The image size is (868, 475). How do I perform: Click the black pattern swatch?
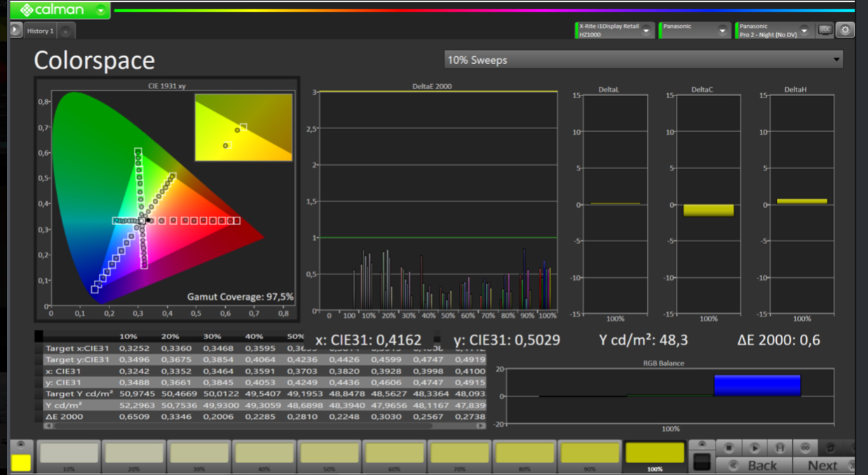tap(701, 462)
